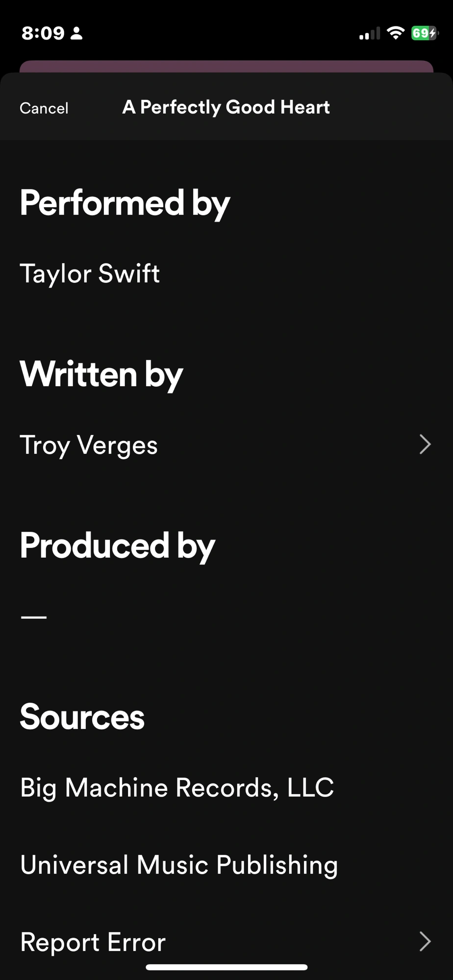Tap the Sources heading
The height and width of the screenshot is (980, 453).
tap(82, 717)
